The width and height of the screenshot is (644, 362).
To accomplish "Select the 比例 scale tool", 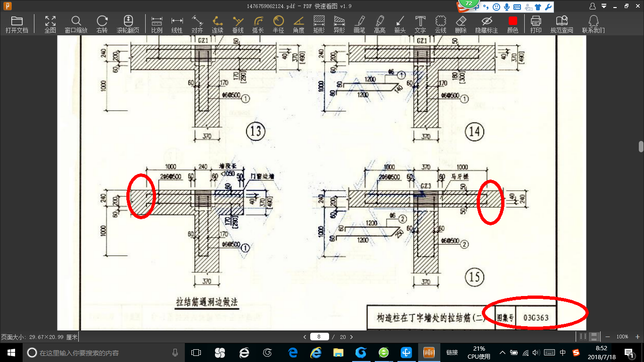I will [157, 24].
